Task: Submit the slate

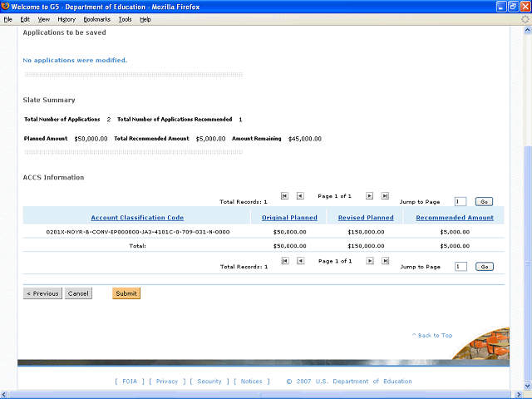Action: [x=126, y=293]
